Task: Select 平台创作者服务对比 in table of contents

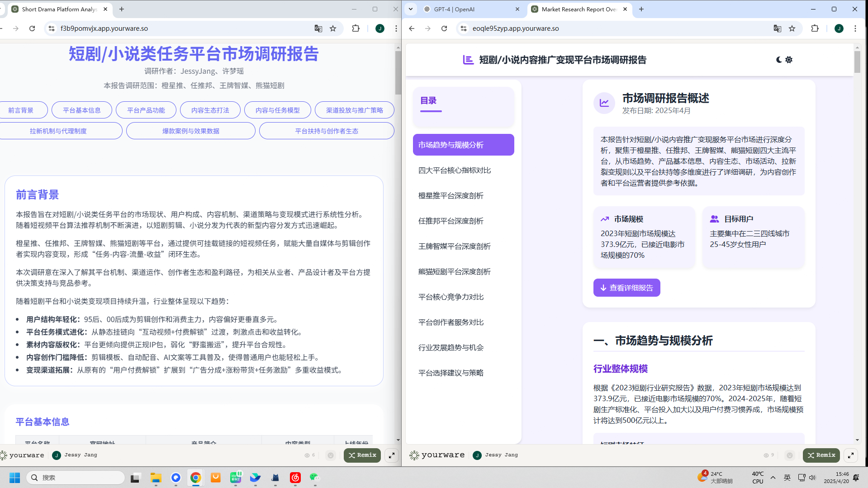Action: coord(463,322)
